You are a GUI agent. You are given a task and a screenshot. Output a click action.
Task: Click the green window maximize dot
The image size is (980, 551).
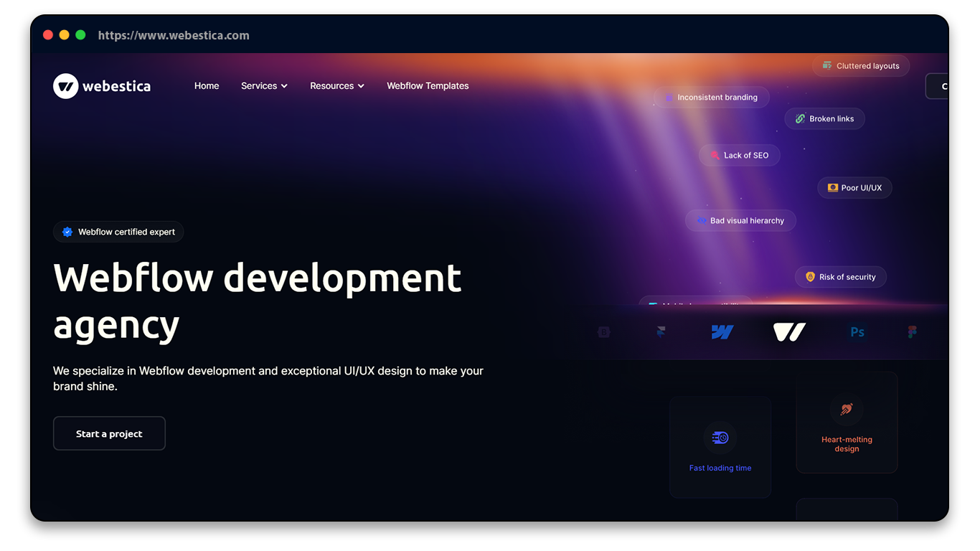80,35
